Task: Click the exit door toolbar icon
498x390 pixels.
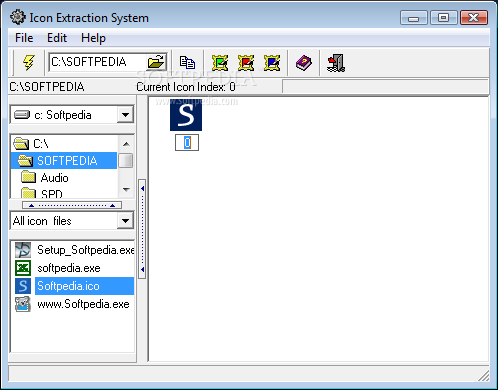Action: 336,63
